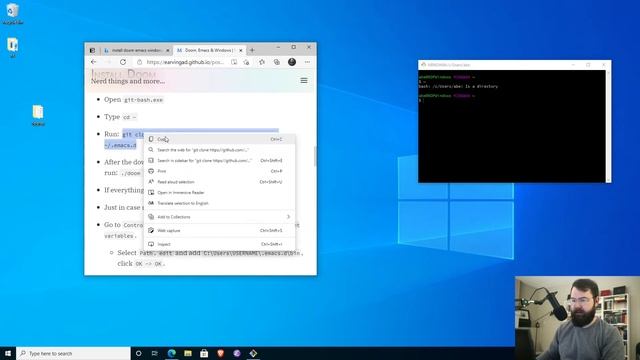
Task: Click the Edge tab actions icon
Action: click(x=92, y=50)
